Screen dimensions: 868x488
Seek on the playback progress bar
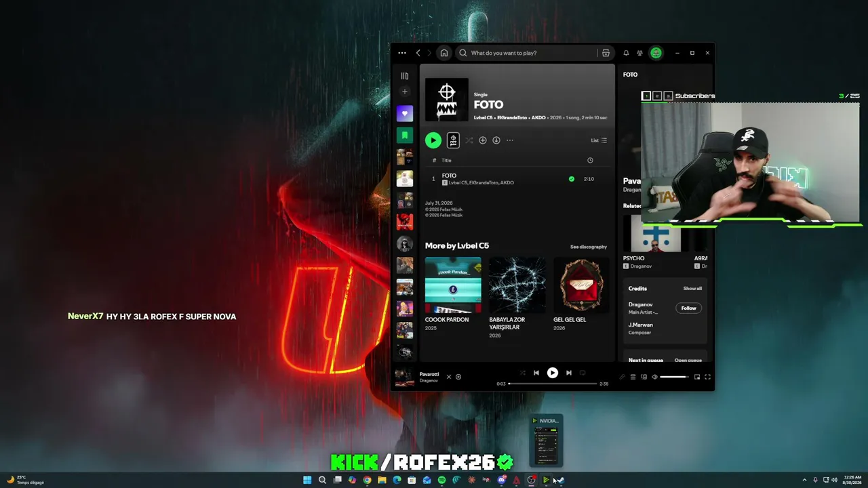click(553, 384)
